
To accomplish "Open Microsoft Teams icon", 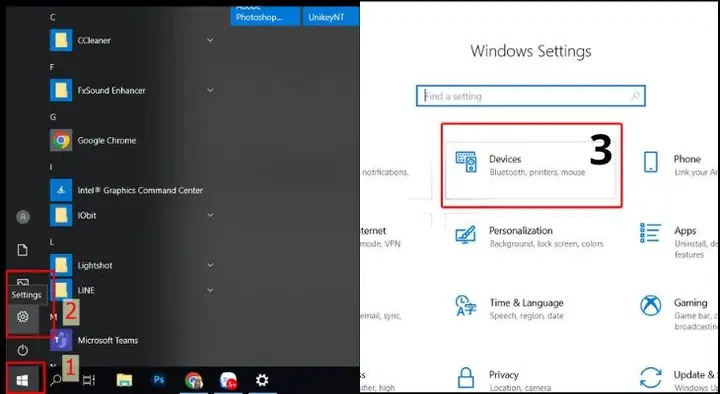I will coord(61,340).
